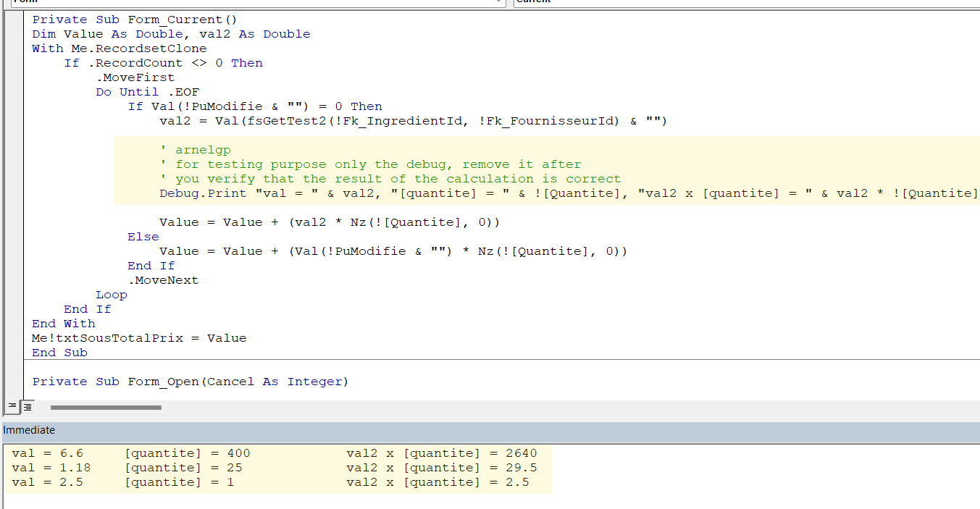Click the 'val = 6.6' Immediate output row

point(275,453)
